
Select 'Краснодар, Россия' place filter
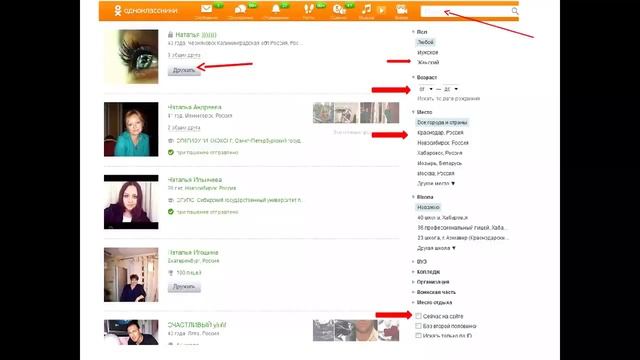click(440, 133)
